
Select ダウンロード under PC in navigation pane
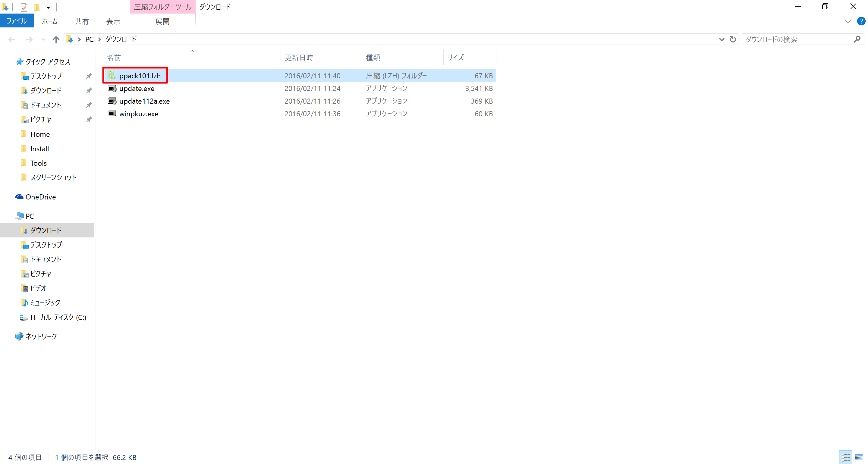pyautogui.click(x=46, y=230)
